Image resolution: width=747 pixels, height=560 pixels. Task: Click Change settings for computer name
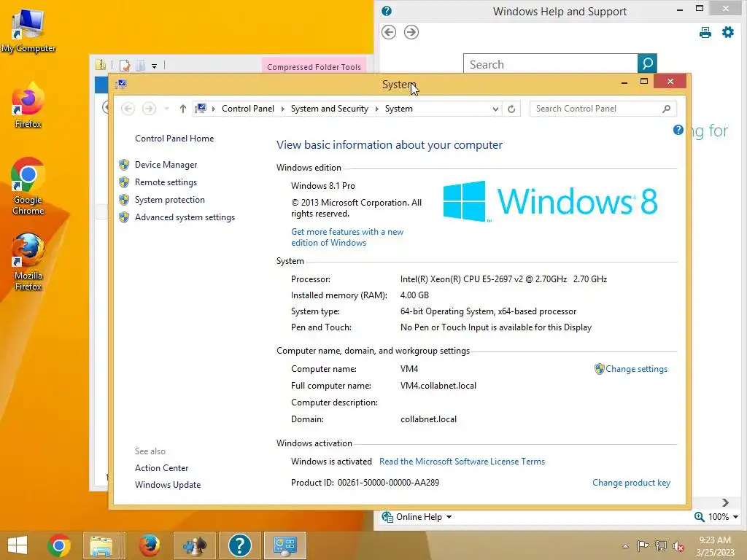(x=636, y=369)
